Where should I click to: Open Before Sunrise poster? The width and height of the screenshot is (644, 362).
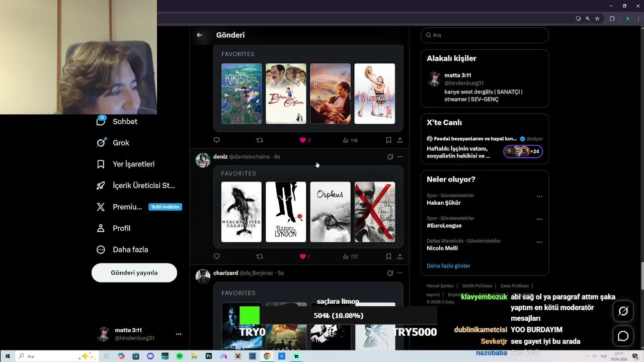coord(330,94)
